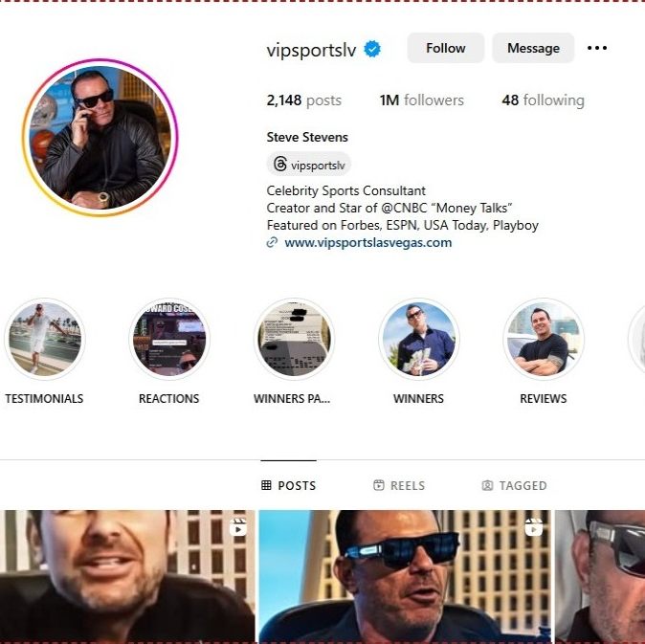
Task: Open the Threads vipsportslv badge
Action: pos(309,165)
